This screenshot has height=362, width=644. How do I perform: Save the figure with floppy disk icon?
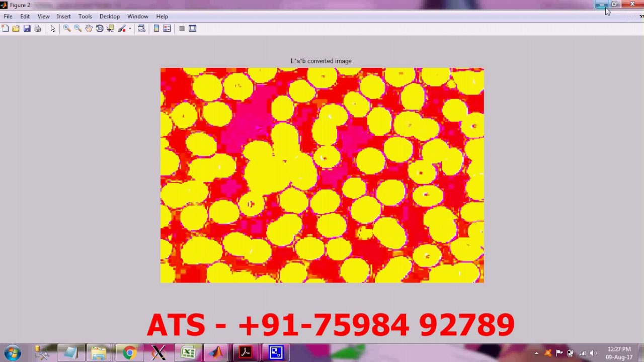(27, 29)
